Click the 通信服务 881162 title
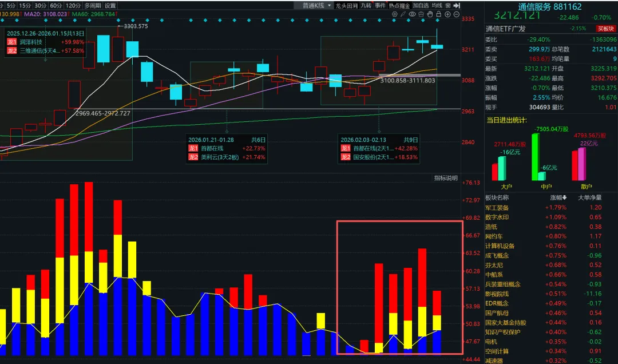Viewport: 618px width, 364px height. (x=549, y=7)
